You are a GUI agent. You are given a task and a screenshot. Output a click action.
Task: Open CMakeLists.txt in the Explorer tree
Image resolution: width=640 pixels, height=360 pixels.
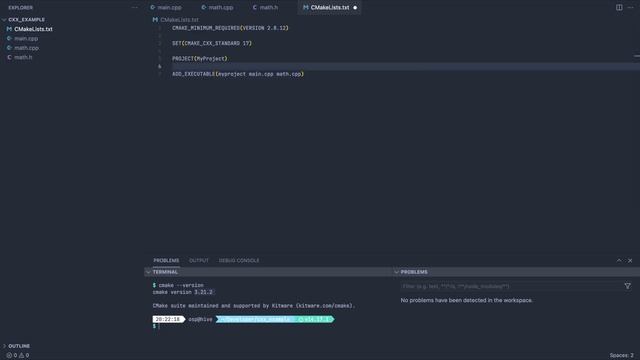coord(33,29)
